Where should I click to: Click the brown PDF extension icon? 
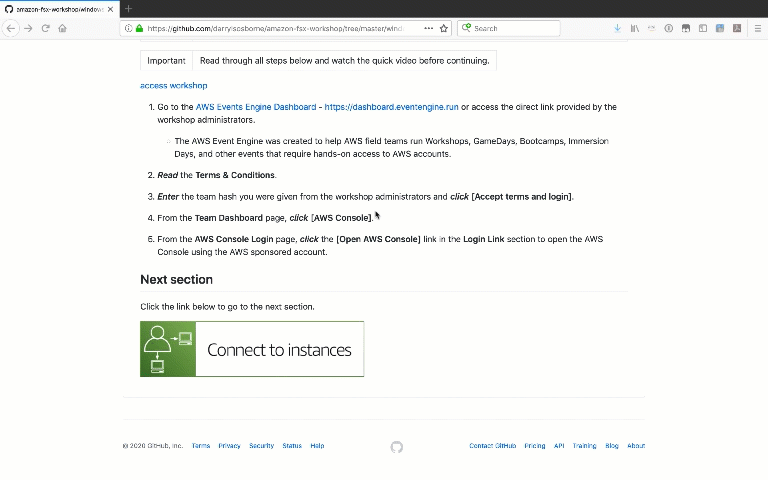(737, 28)
